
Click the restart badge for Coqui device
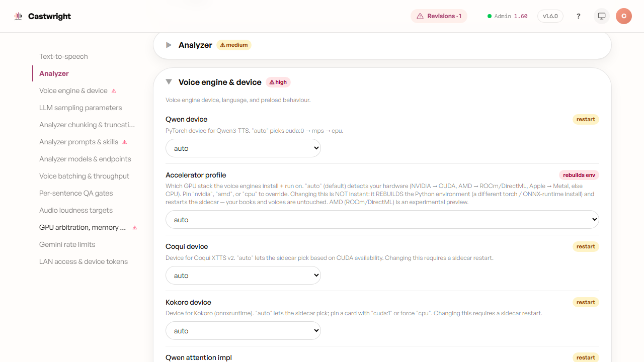click(586, 246)
